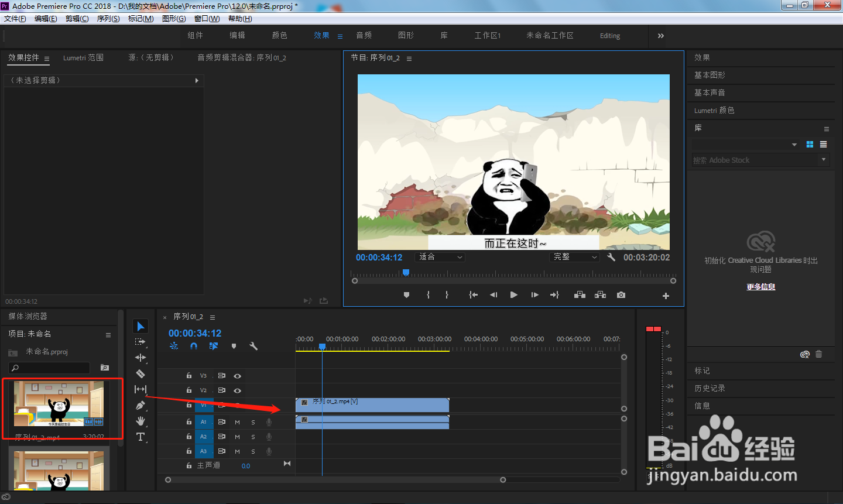
Task: Expand more workspaces chevron
Action: pyautogui.click(x=660, y=36)
